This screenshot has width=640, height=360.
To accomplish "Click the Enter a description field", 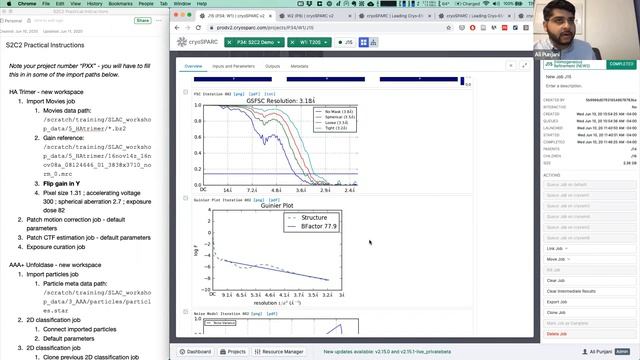I will (590, 86).
